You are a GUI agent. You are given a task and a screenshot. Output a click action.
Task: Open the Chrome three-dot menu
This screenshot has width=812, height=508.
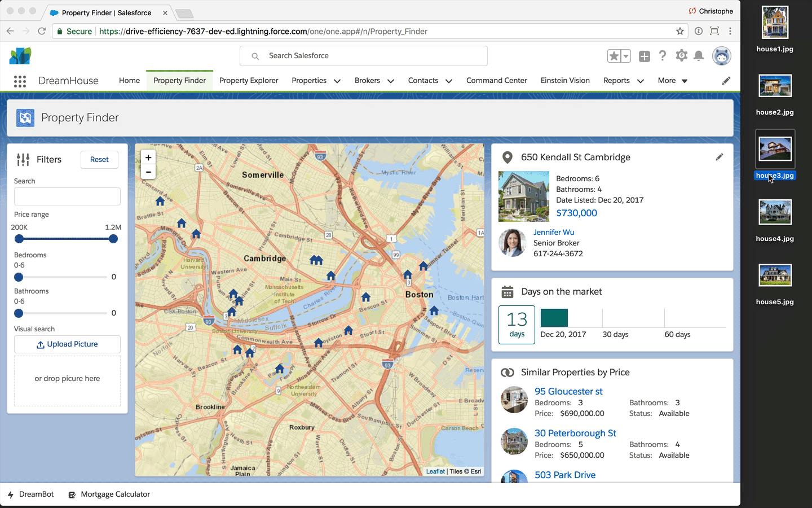730,31
